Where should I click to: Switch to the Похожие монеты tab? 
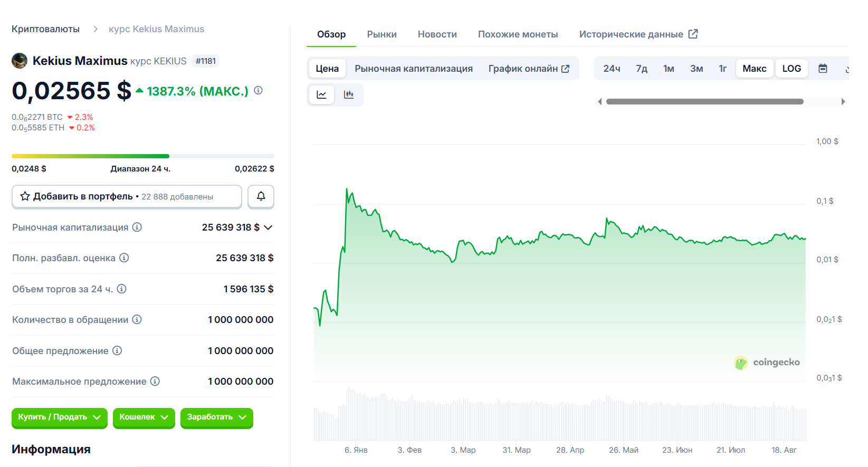click(518, 34)
